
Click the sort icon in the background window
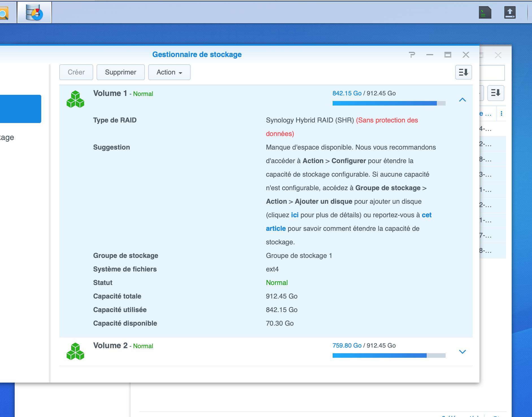pos(496,93)
